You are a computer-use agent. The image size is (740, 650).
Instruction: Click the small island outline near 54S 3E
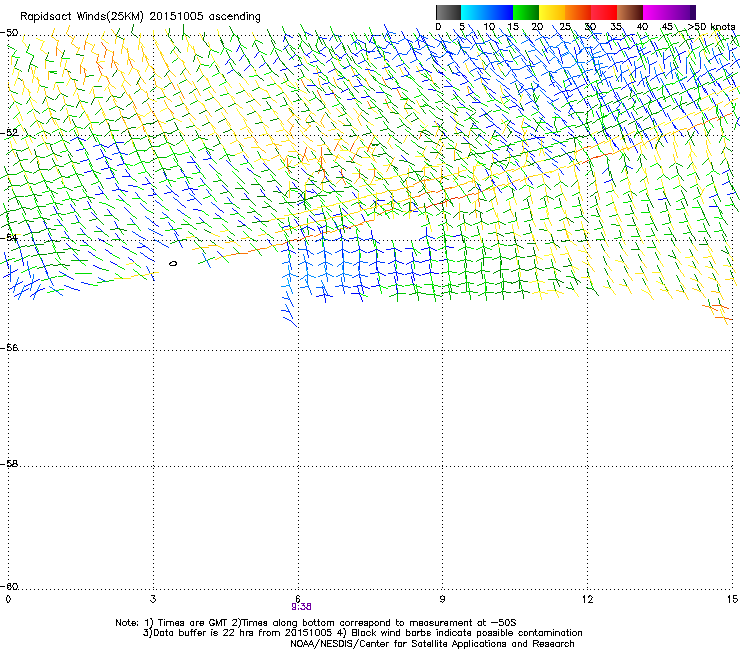(x=173, y=263)
